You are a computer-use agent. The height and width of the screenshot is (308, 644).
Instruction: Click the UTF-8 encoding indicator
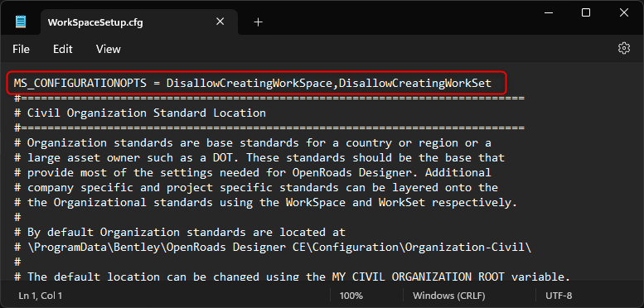[559, 296]
